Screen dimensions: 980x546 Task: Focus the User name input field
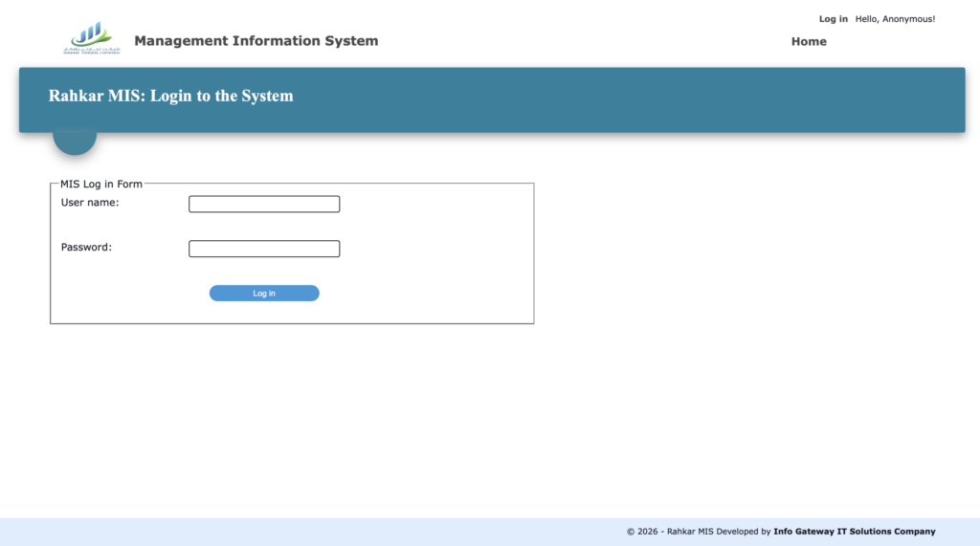pyautogui.click(x=264, y=205)
